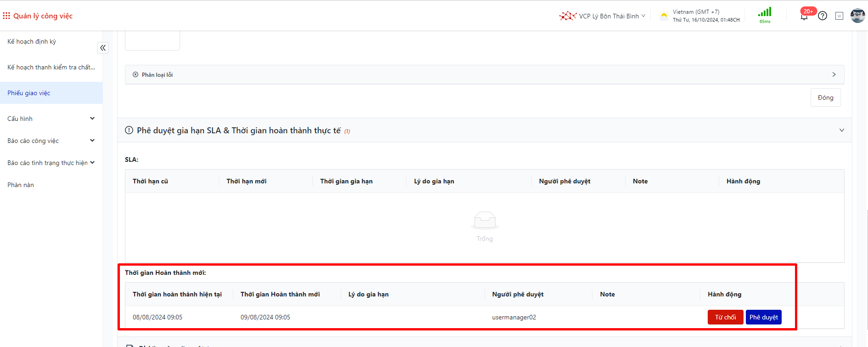Screen dimensions: 868x347
Task: Click the Đóng button
Action: click(x=825, y=97)
